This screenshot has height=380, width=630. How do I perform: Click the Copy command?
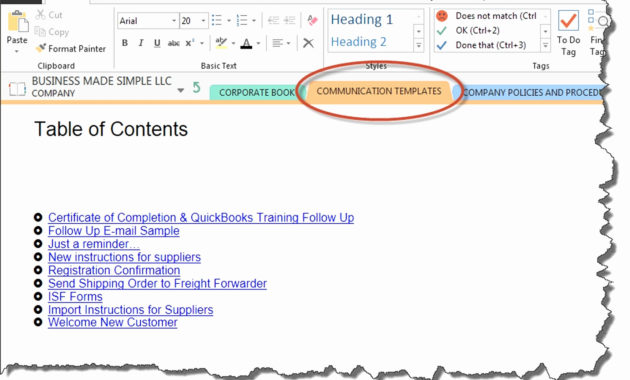(52, 32)
